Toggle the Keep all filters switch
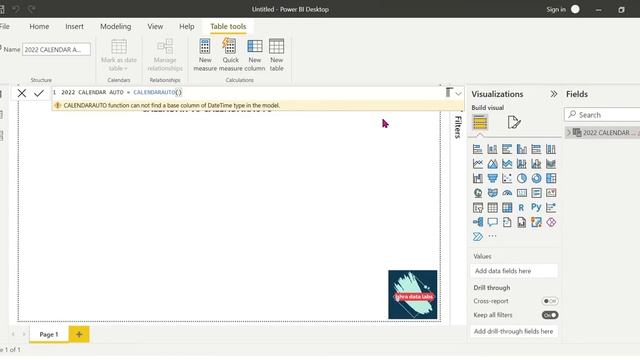Image resolution: width=640 pixels, height=360 pixels. point(550,315)
